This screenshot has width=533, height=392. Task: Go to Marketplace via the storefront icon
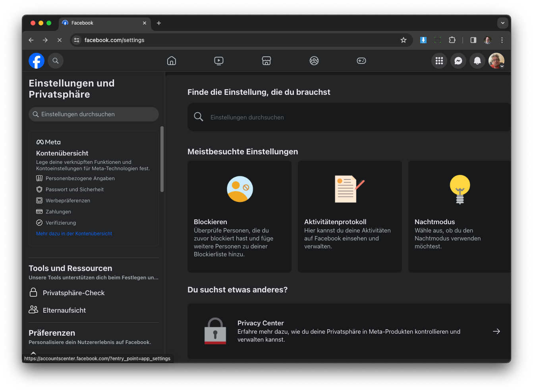click(x=266, y=61)
